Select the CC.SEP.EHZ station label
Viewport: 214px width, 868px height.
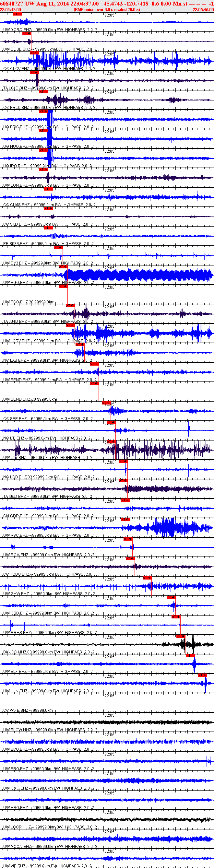(x=48, y=419)
